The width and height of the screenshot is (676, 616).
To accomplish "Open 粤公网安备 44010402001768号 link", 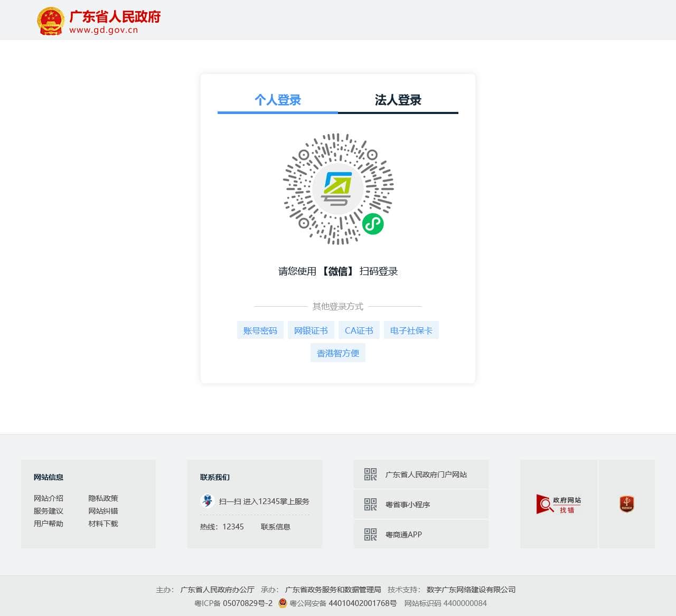I will [x=343, y=603].
